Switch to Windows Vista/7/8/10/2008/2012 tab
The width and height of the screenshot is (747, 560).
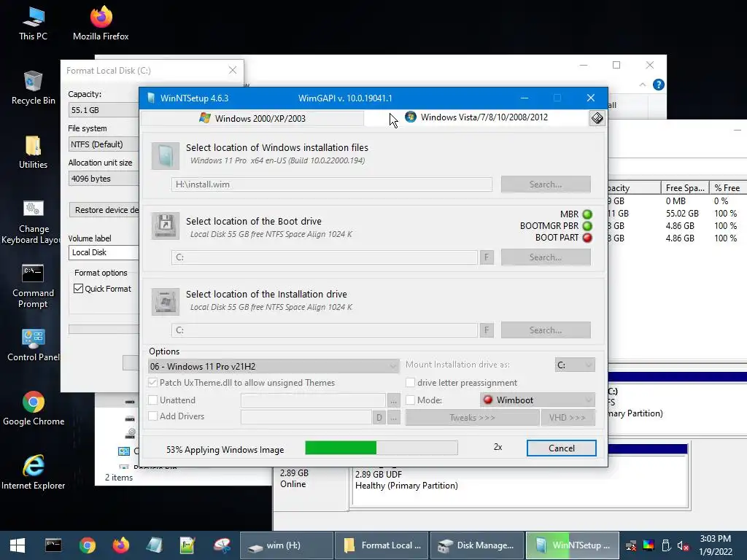[476, 117]
